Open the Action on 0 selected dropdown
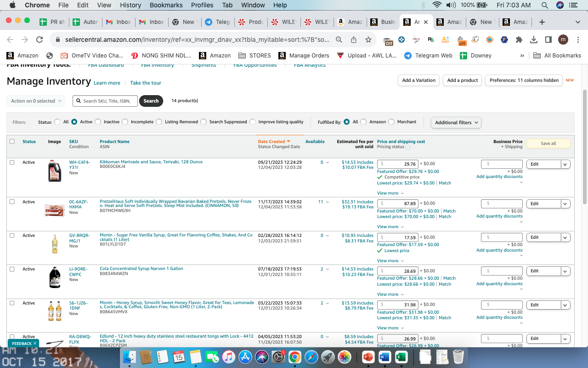Image resolution: width=588 pixels, height=368 pixels. pyautogui.click(x=36, y=101)
